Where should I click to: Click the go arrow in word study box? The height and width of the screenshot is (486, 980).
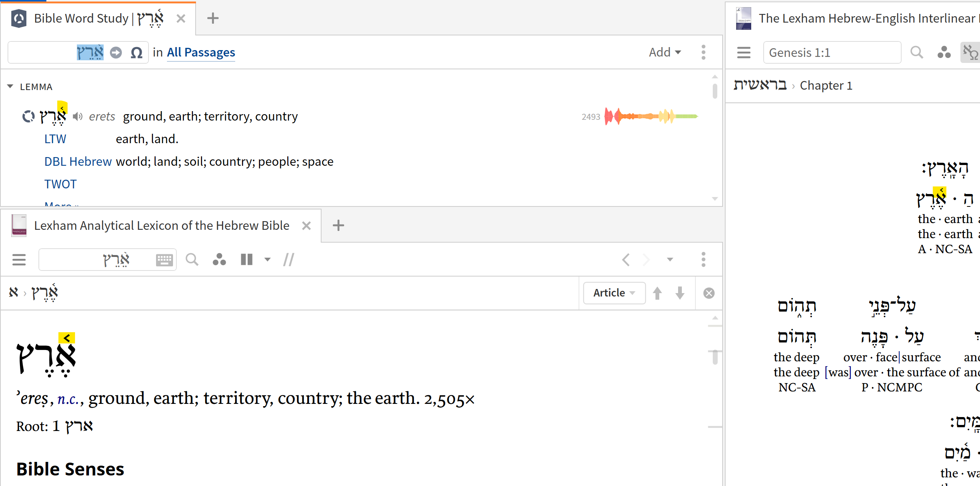click(x=116, y=52)
